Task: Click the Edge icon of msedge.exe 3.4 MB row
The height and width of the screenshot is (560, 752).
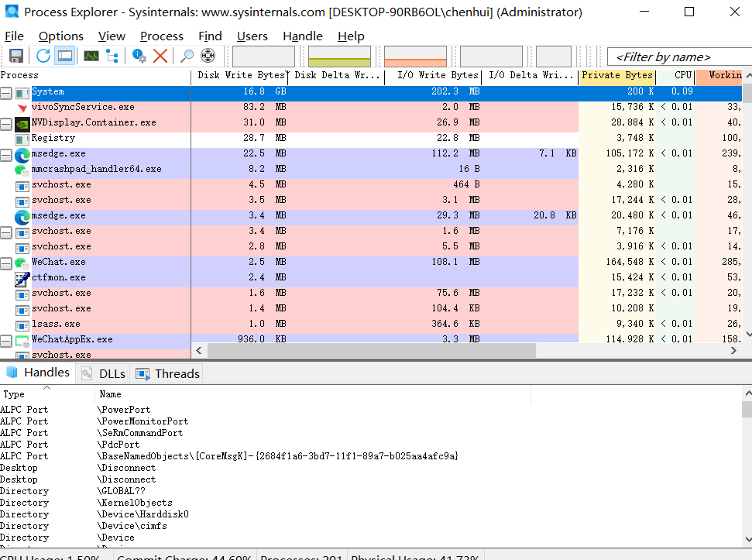Action: pos(22,217)
